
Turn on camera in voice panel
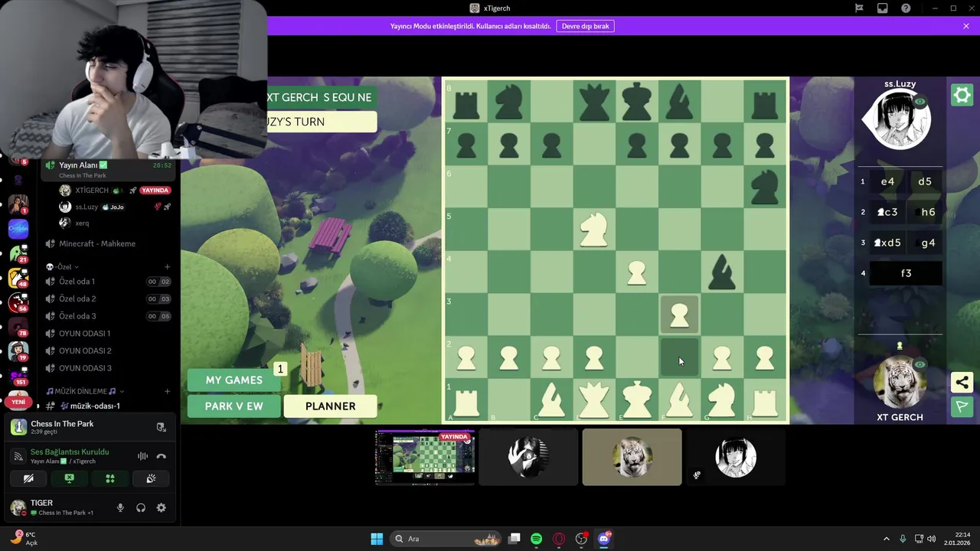pos(28,478)
